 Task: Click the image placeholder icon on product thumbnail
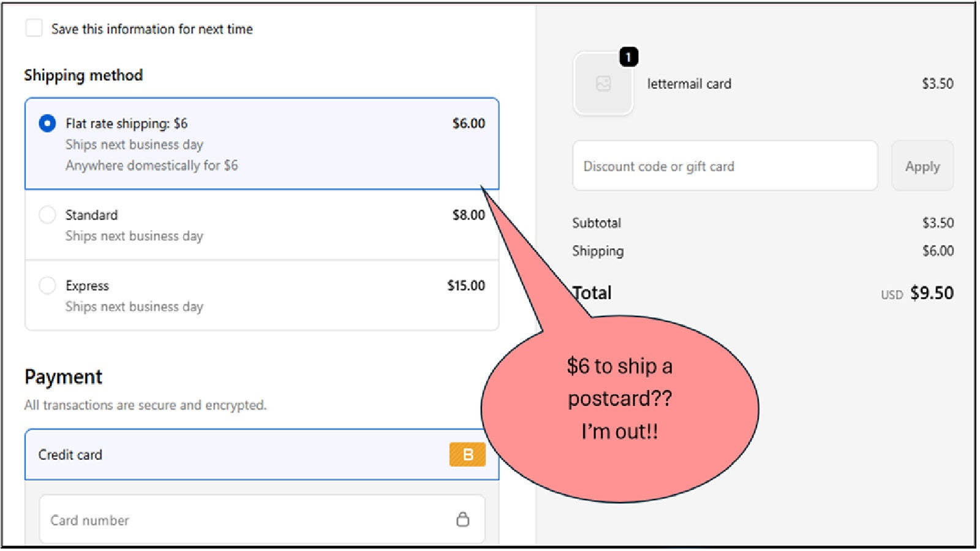click(x=603, y=83)
